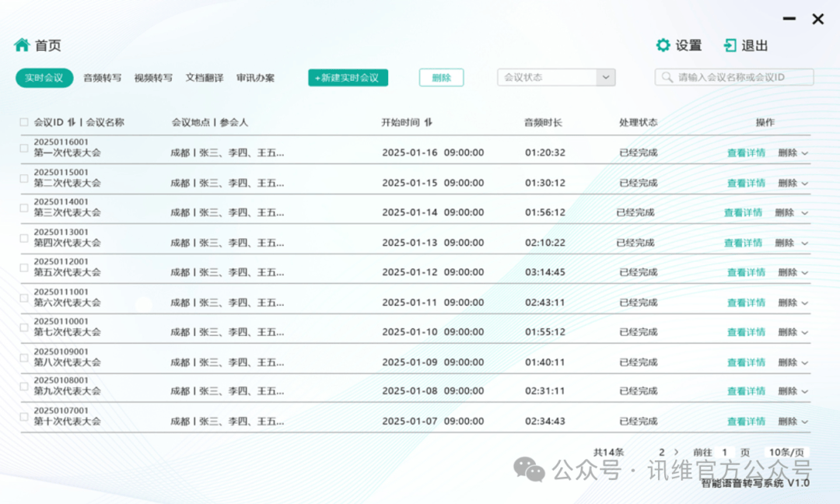Click the 前往 page number input box

[x=724, y=452]
